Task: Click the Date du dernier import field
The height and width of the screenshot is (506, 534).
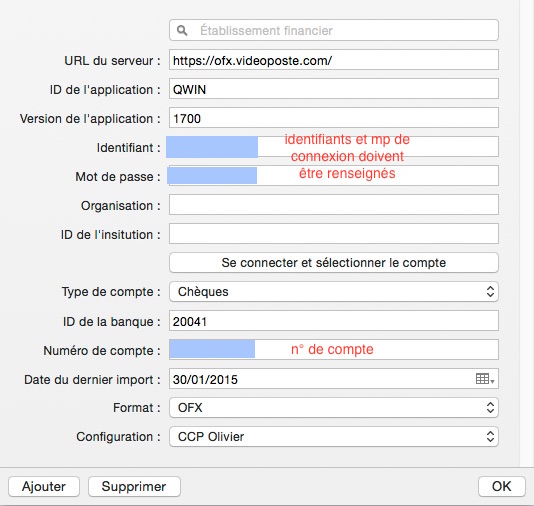Action: pos(334,379)
